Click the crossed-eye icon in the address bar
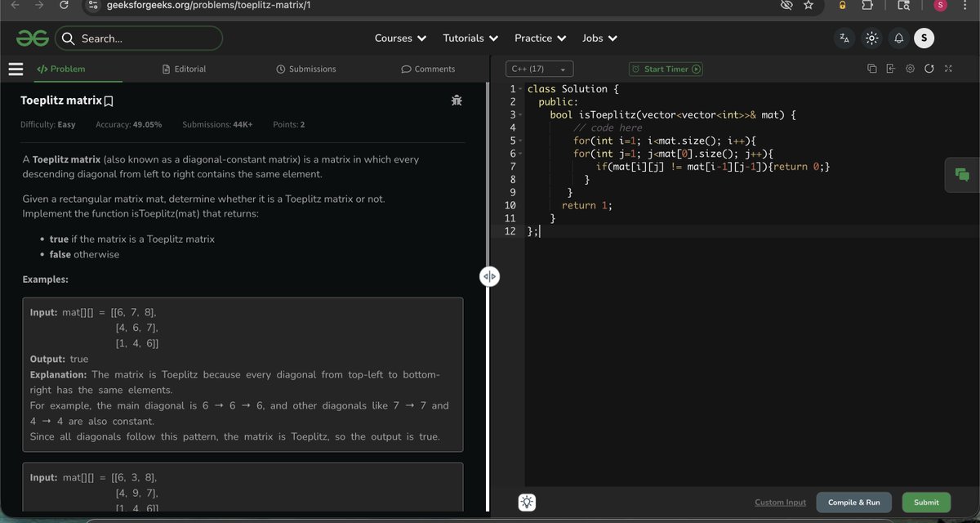The height and width of the screenshot is (523, 980). 786,5
